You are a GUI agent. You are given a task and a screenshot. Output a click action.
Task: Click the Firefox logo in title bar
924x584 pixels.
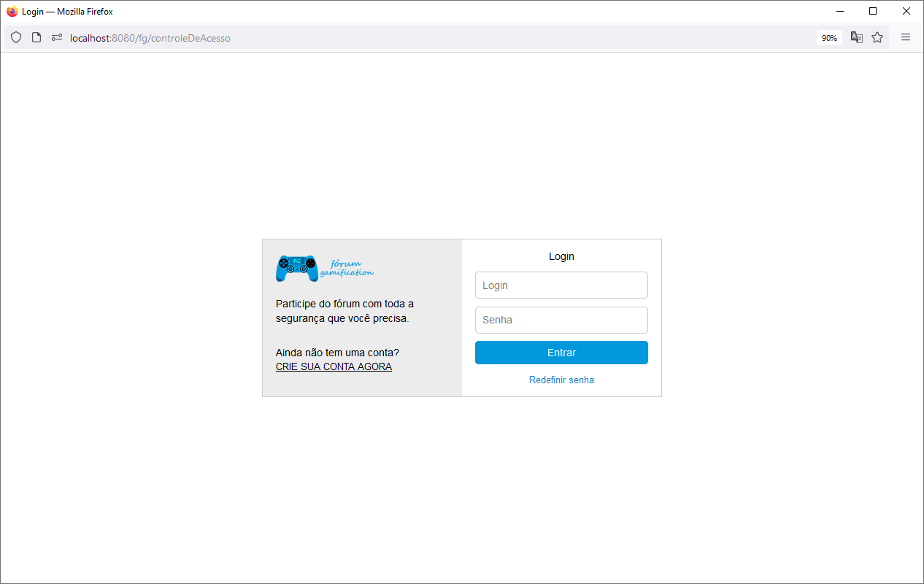point(12,12)
